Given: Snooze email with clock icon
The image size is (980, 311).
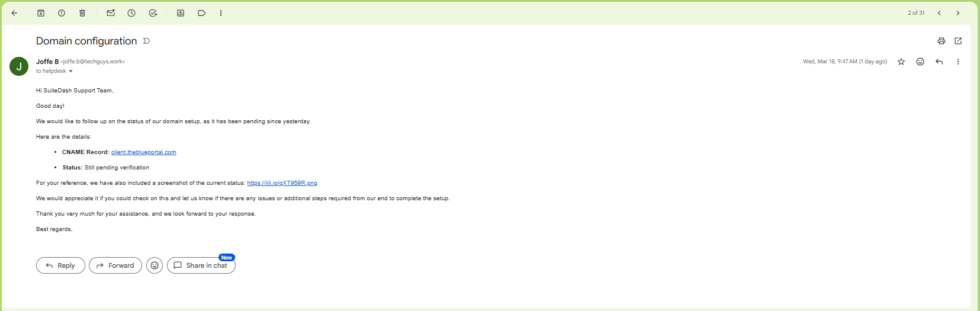Looking at the screenshot, I should (x=131, y=13).
